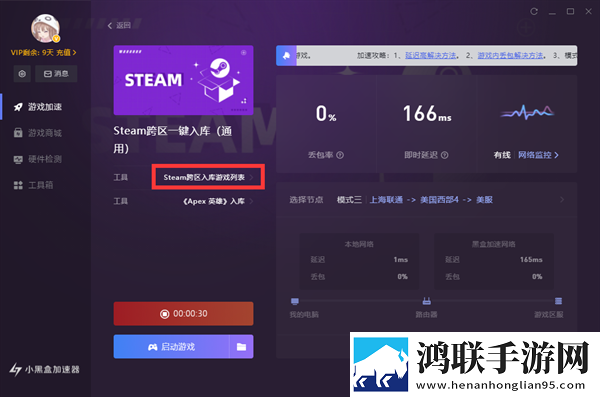Viewport: 600px width, 397px height.
Task: Open the game folder icon button
Action: (241, 346)
